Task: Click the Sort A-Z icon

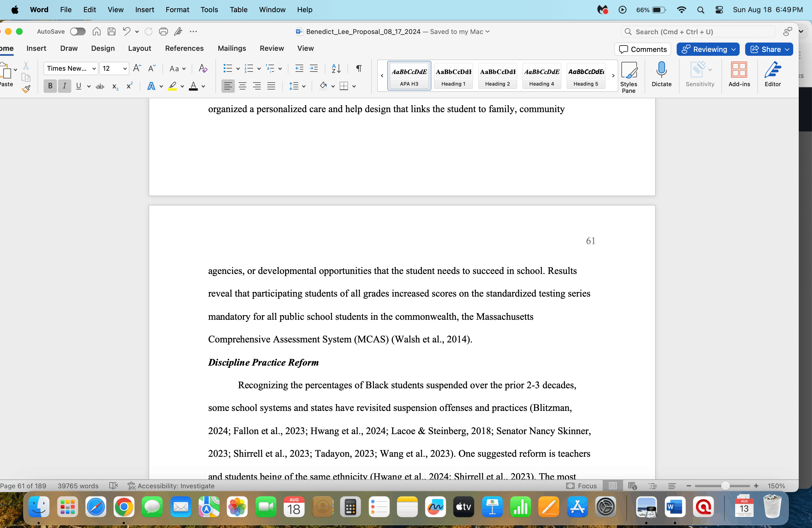Action: click(336, 68)
